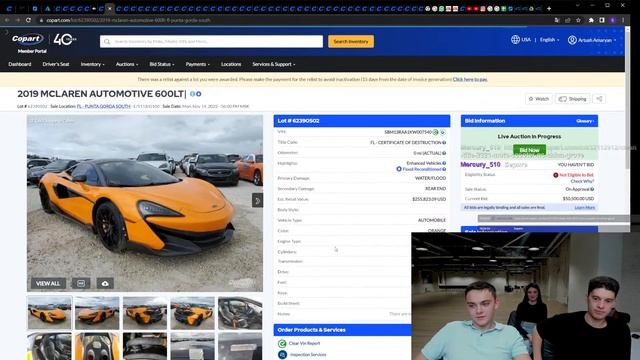Click the HD image icon below photo
Image resolution: width=640 pixels, height=360 pixels.
coord(81,283)
